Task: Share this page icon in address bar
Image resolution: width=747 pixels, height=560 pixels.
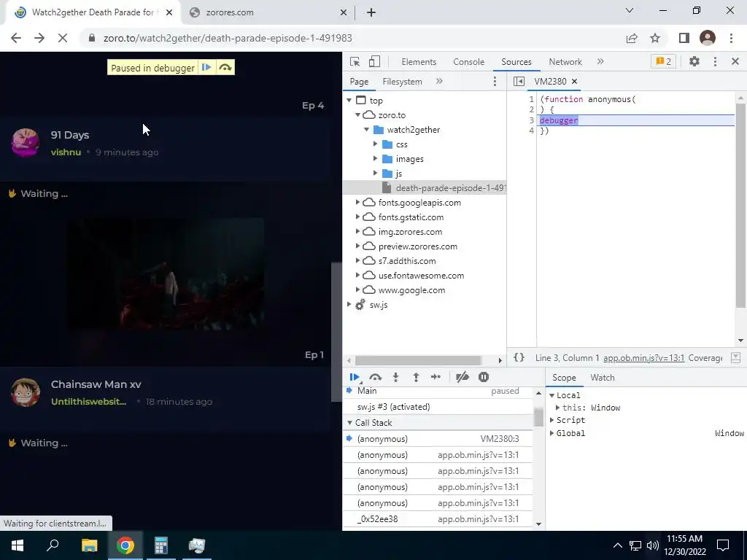Action: (x=632, y=38)
